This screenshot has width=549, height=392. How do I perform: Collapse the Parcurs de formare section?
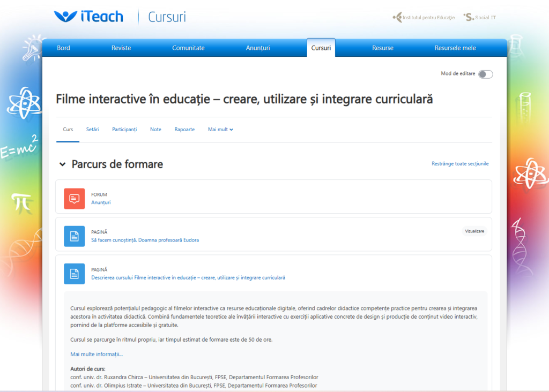[x=63, y=164]
